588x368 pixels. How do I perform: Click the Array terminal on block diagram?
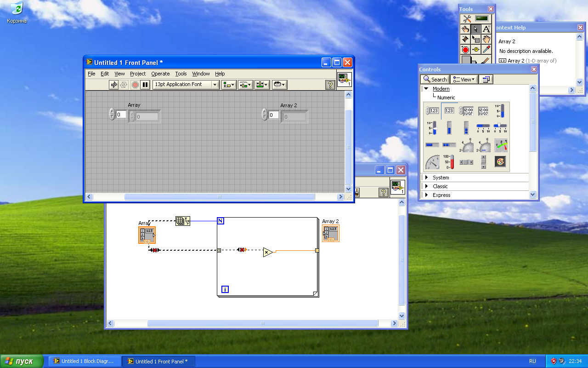[147, 235]
